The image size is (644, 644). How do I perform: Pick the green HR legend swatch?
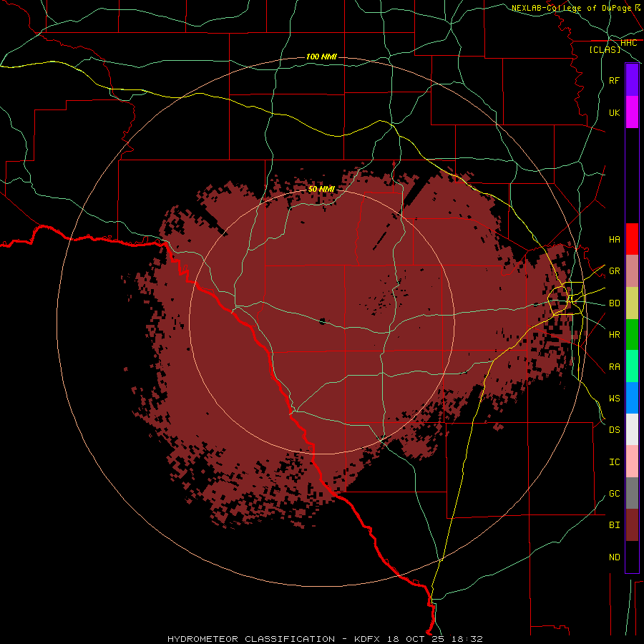coord(632,334)
